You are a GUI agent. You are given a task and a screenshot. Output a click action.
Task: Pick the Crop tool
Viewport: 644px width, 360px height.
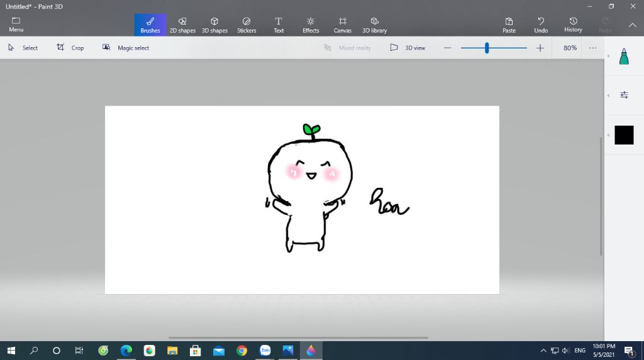(70, 48)
